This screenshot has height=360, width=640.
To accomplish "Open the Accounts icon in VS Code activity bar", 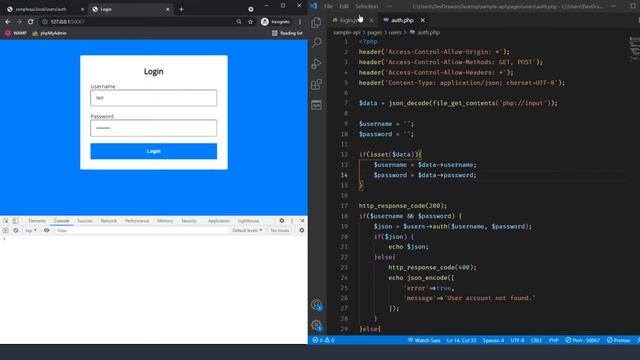I will tap(316, 305).
